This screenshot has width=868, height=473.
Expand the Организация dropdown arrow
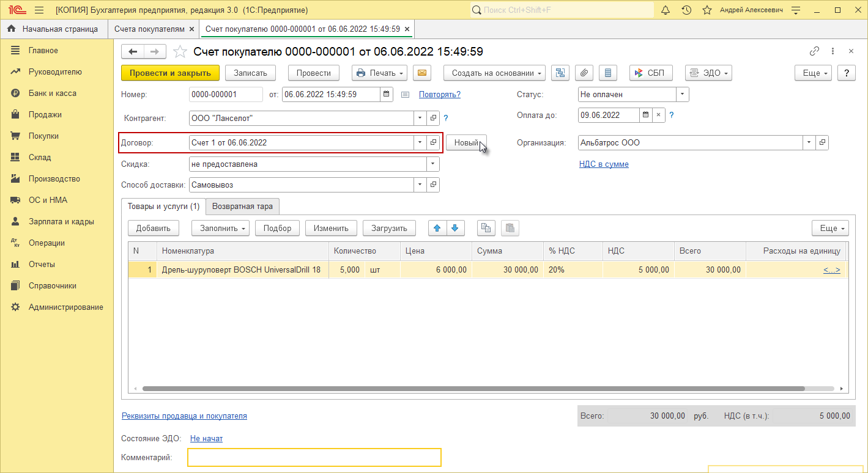(x=809, y=142)
